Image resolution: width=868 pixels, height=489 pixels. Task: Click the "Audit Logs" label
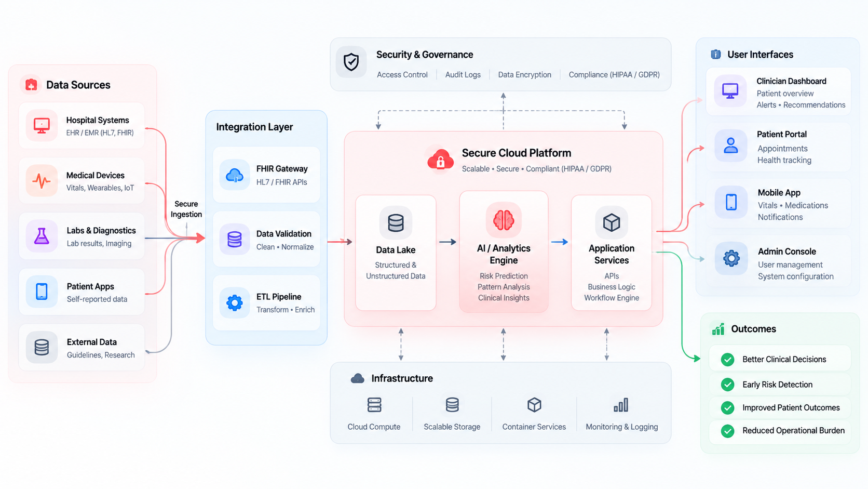(463, 75)
